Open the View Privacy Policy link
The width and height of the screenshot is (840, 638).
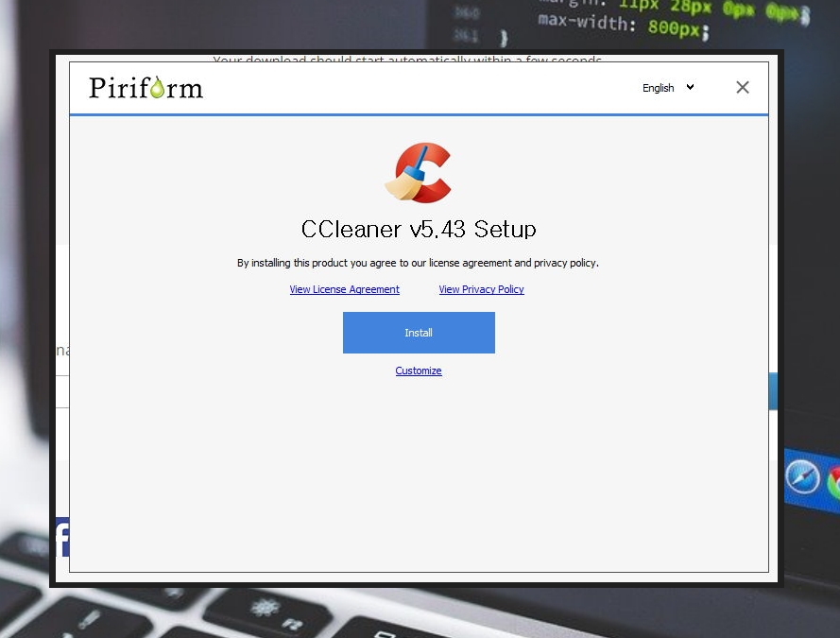click(481, 289)
